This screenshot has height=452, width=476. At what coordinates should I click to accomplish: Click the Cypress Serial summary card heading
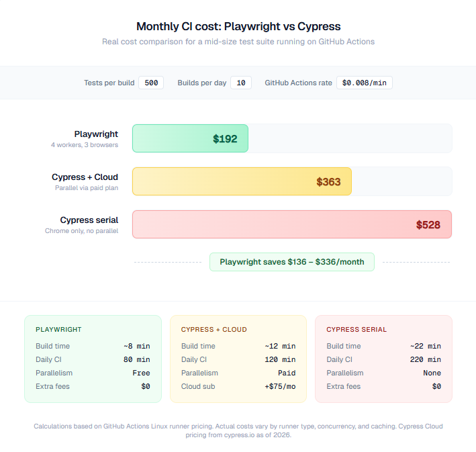356,330
